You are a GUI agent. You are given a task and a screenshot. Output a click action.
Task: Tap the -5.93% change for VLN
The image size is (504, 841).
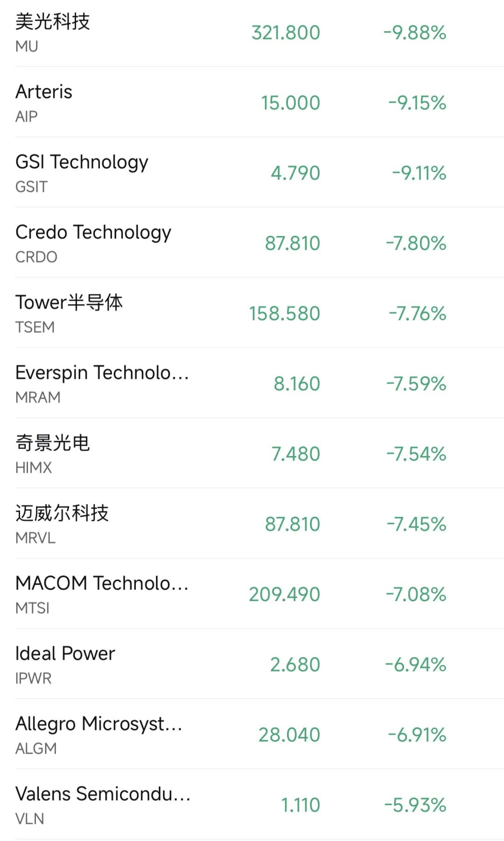pyautogui.click(x=415, y=805)
